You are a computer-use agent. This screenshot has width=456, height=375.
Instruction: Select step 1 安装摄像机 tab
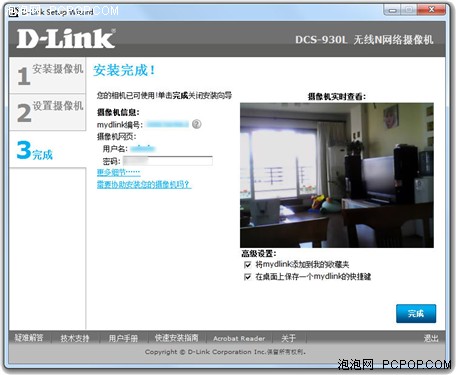click(x=47, y=75)
